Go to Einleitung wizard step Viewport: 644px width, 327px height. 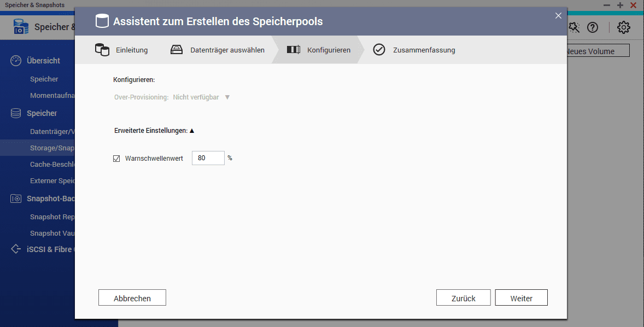point(121,50)
